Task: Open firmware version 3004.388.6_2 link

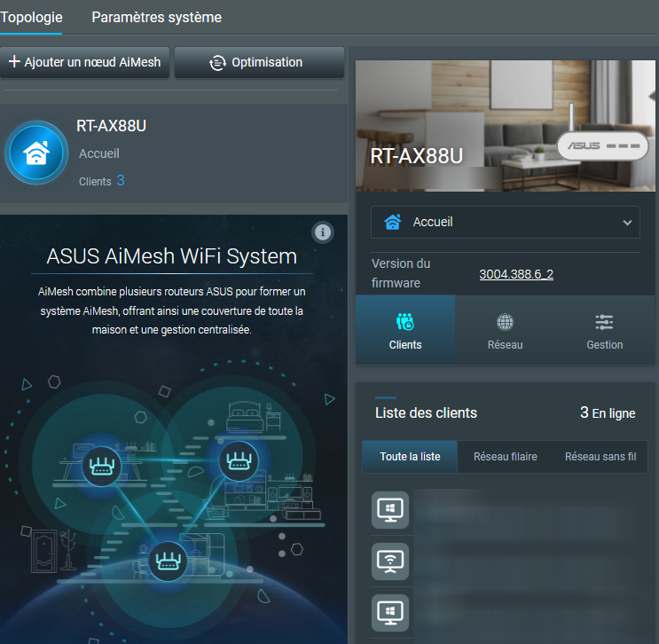Action: click(x=516, y=274)
